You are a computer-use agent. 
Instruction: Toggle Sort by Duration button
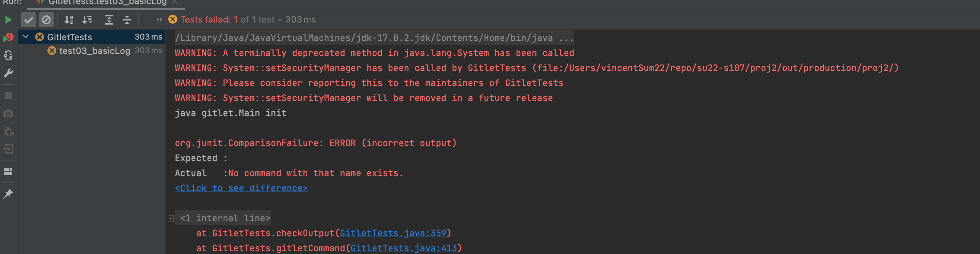coord(87,20)
